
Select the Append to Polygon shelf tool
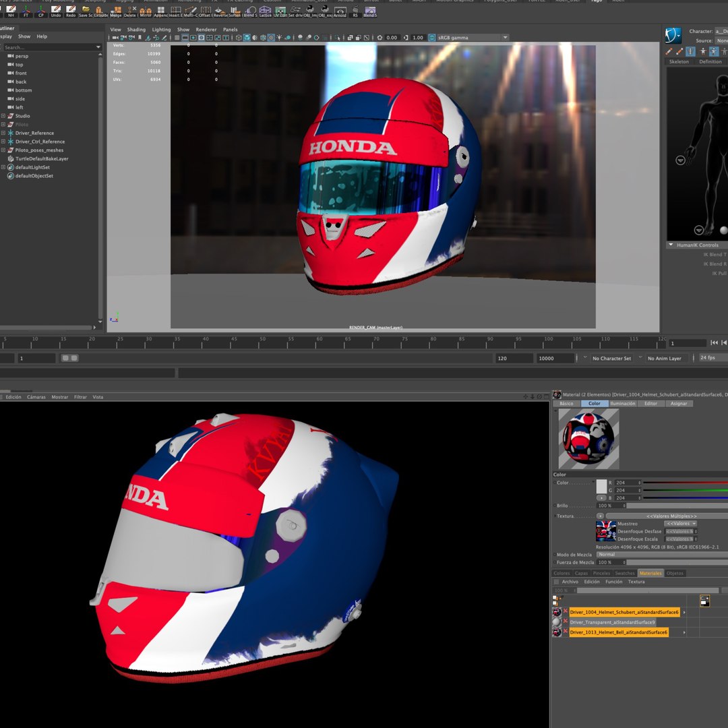point(160,11)
